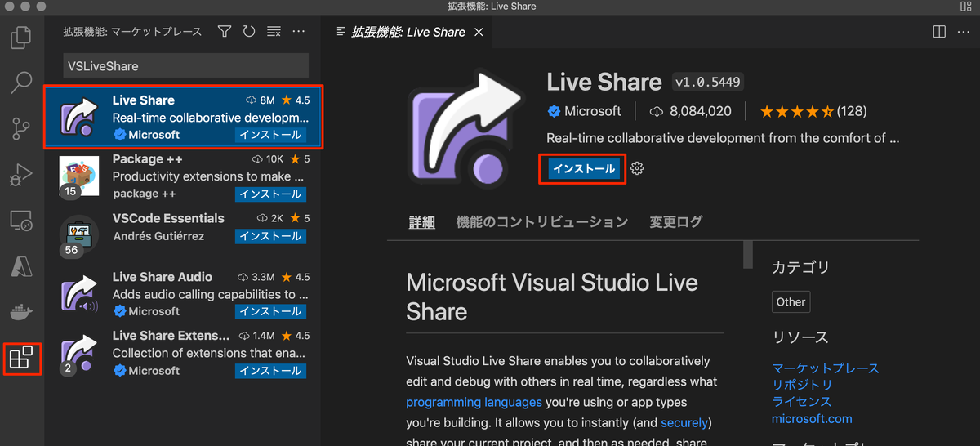This screenshot has width=980, height=446.
Task: Install Live Share Extension Pack
Action: [x=270, y=371]
